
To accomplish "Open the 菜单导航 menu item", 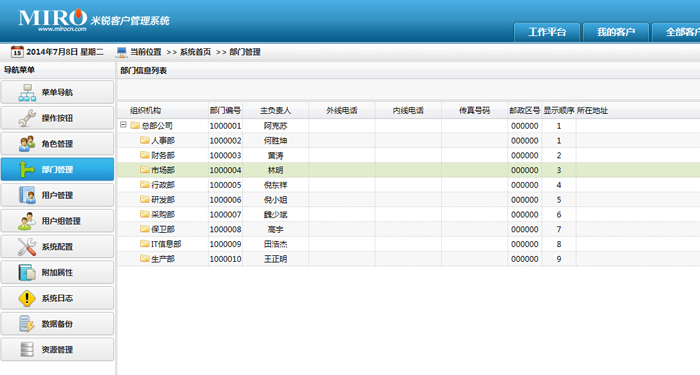I will (57, 92).
